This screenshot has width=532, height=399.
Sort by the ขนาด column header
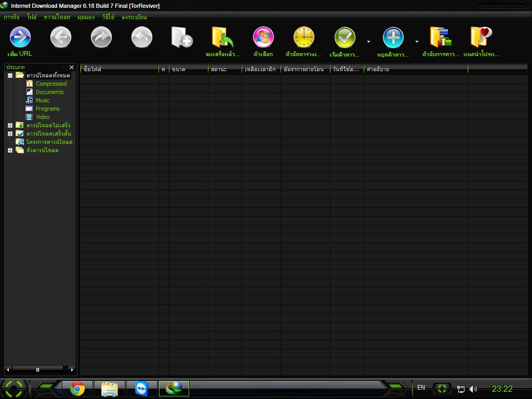188,69
